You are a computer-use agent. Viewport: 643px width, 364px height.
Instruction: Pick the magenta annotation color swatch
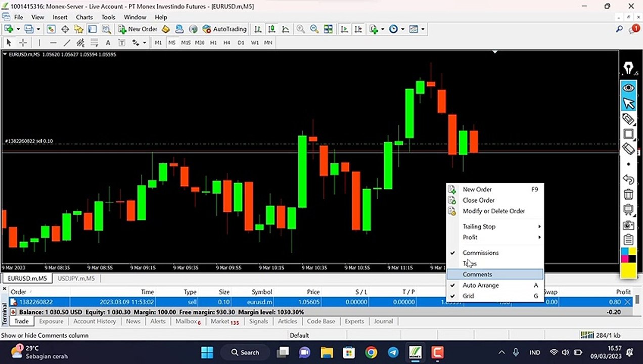point(625,259)
